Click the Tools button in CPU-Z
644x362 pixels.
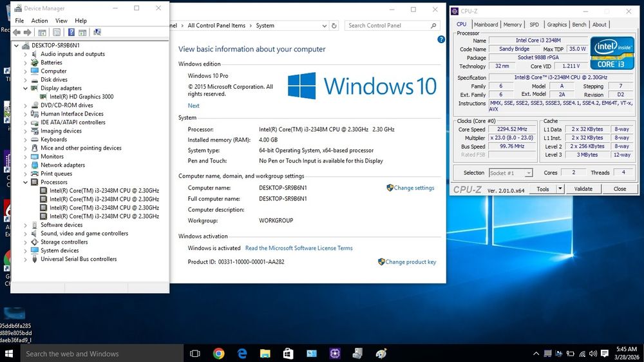point(542,189)
